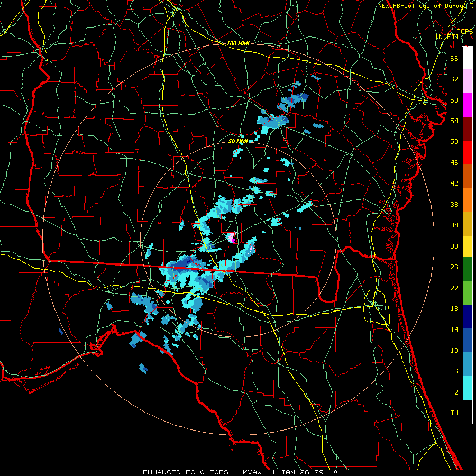Click the pink and magenta echo cell near radar center
Viewport: 476px width, 476px height.
point(232,237)
